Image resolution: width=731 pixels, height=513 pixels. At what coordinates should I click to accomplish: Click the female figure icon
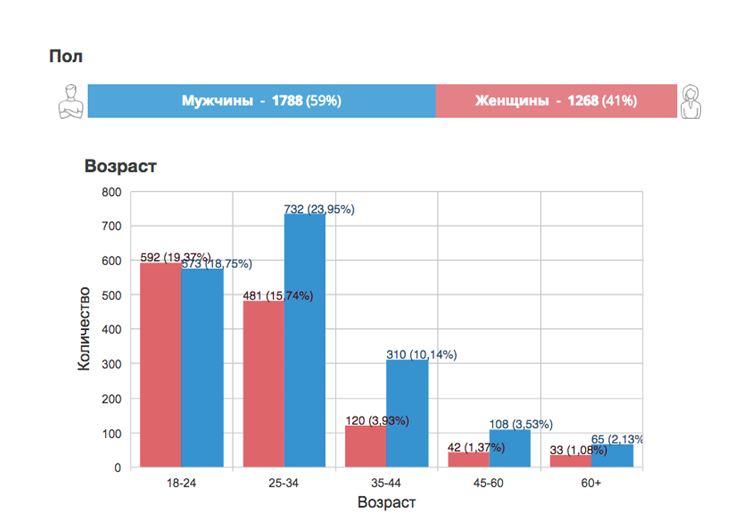pos(690,101)
